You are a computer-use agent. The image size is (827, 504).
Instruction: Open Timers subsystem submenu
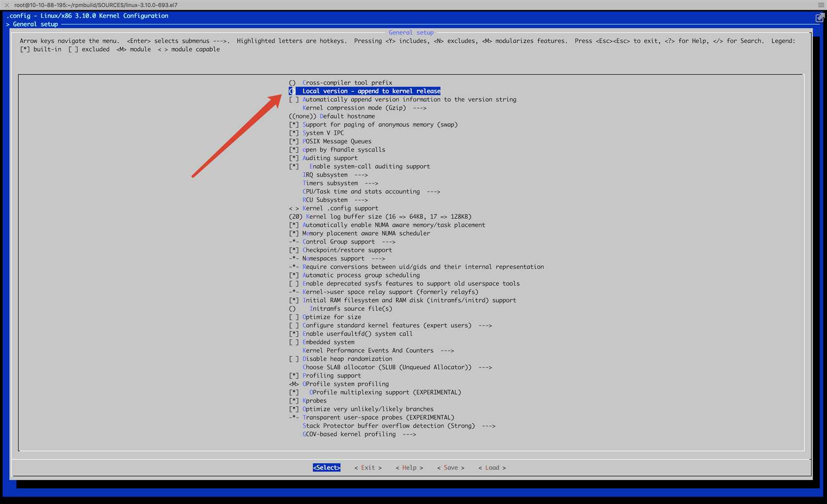coord(340,183)
